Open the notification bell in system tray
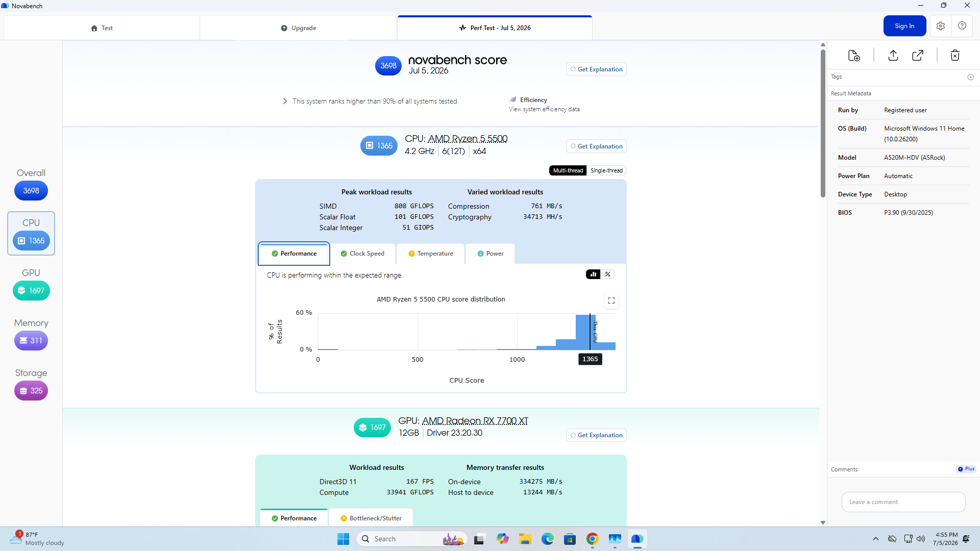Viewport: 980px width, 551px height. pyautogui.click(x=966, y=539)
